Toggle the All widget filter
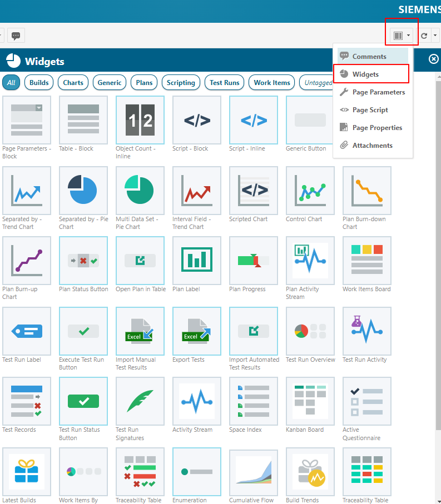Screen dimensions: 441x504 (11, 83)
